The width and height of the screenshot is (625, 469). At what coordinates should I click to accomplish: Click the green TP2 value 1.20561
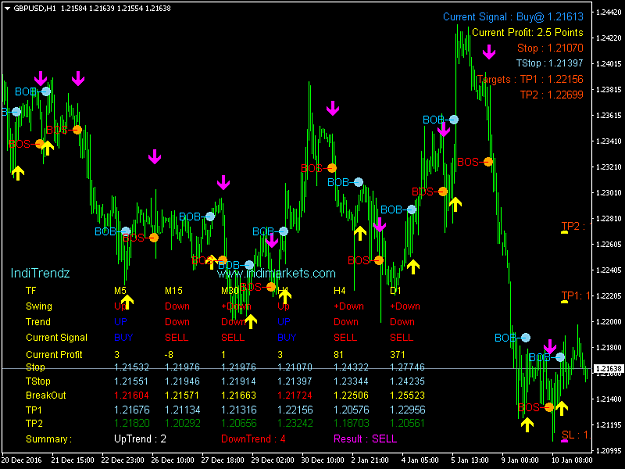pos(407,424)
